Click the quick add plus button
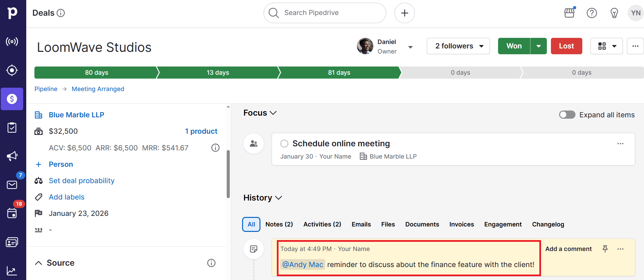The image size is (644, 280). tap(405, 13)
